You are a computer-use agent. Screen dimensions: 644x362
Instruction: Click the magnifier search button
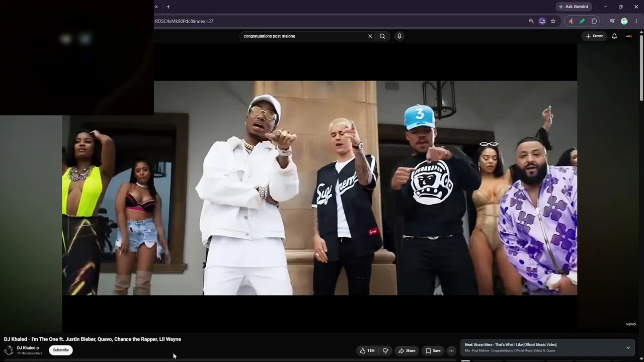tap(382, 36)
